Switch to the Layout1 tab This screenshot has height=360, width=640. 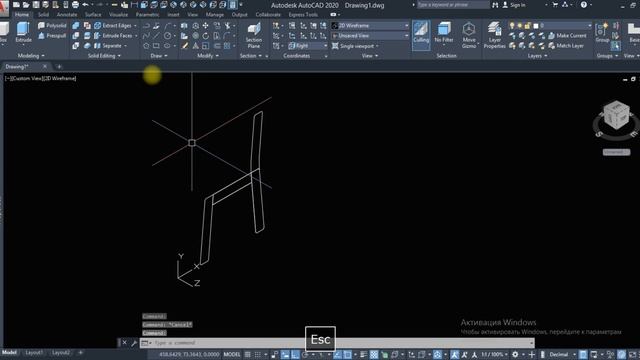coord(34,352)
